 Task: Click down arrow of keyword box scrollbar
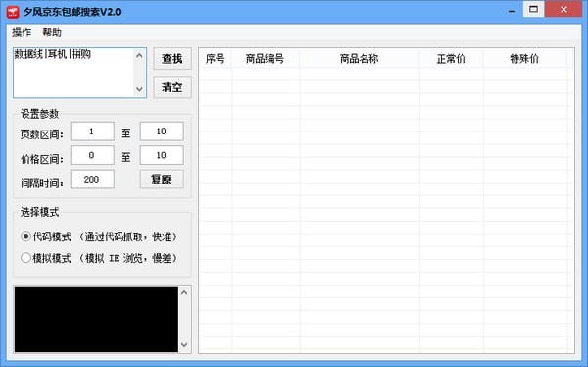[139, 89]
